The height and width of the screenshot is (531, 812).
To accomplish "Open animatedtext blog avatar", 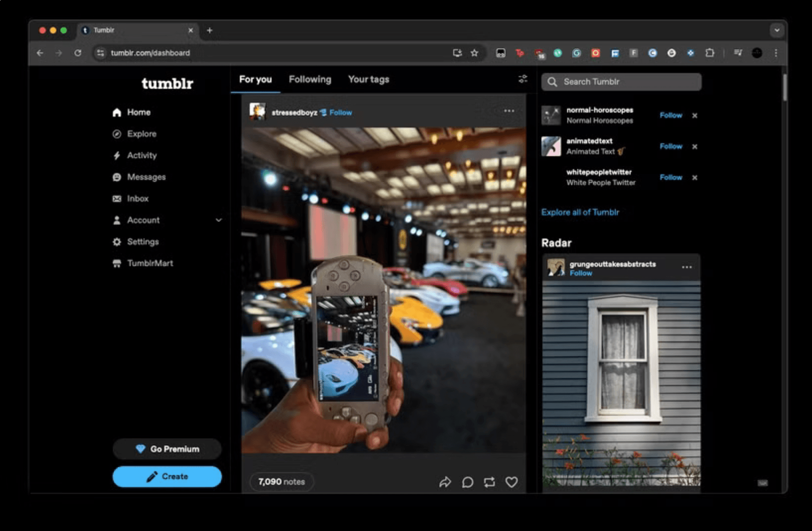I will (551, 147).
